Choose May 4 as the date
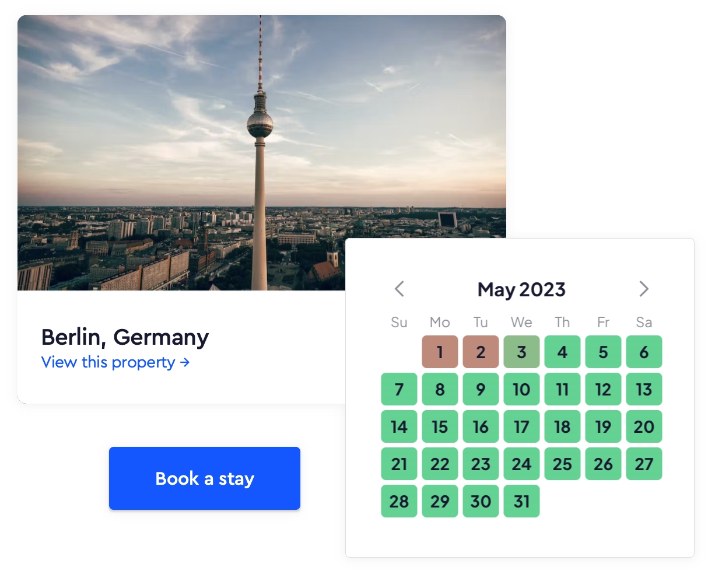715x588 pixels. click(x=563, y=352)
